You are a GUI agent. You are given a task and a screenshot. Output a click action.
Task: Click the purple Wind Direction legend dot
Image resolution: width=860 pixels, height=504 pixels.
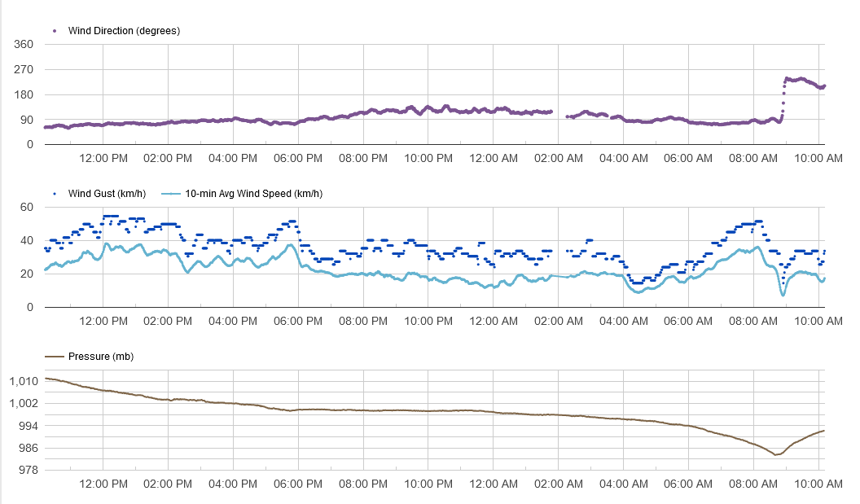pyautogui.click(x=55, y=31)
